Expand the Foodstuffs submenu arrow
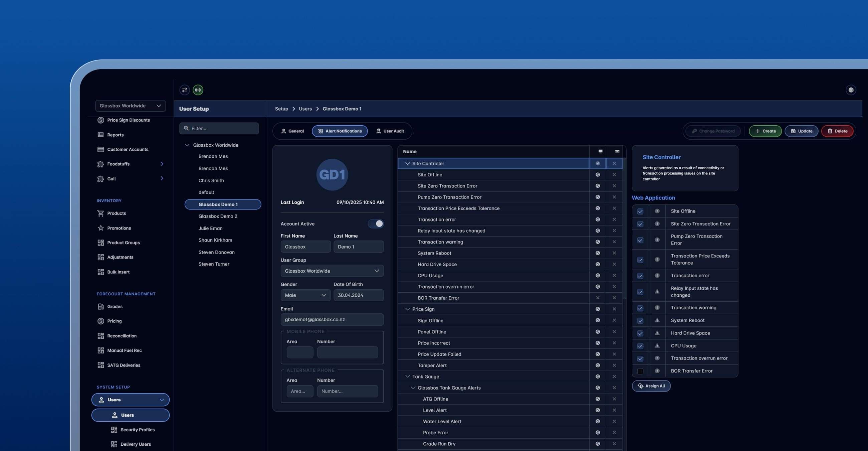The image size is (868, 451). (162, 164)
